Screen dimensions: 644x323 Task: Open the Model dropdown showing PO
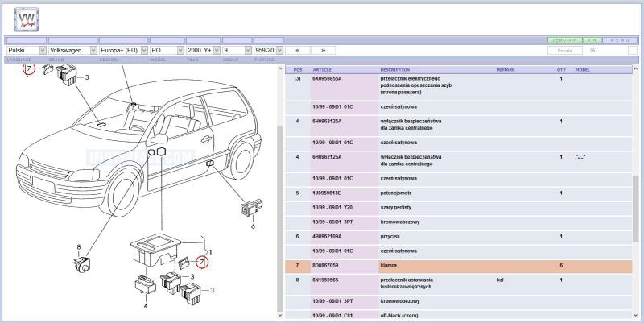click(167, 50)
